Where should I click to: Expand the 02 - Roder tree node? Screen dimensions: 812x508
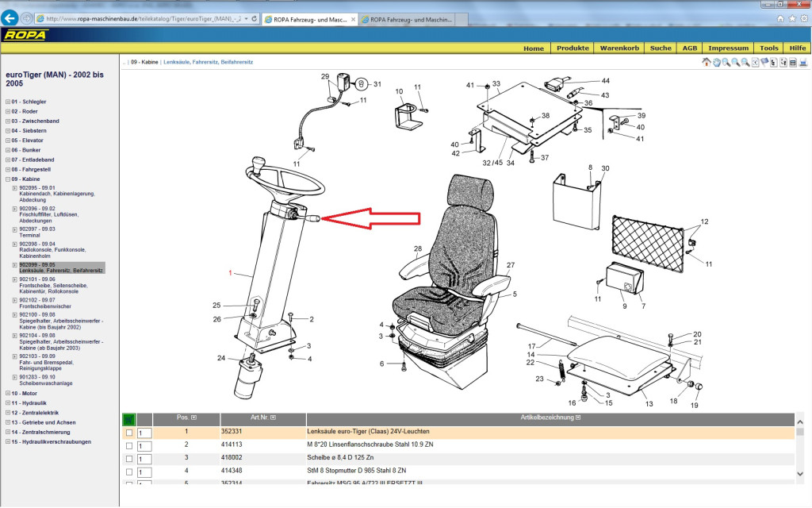8,111
